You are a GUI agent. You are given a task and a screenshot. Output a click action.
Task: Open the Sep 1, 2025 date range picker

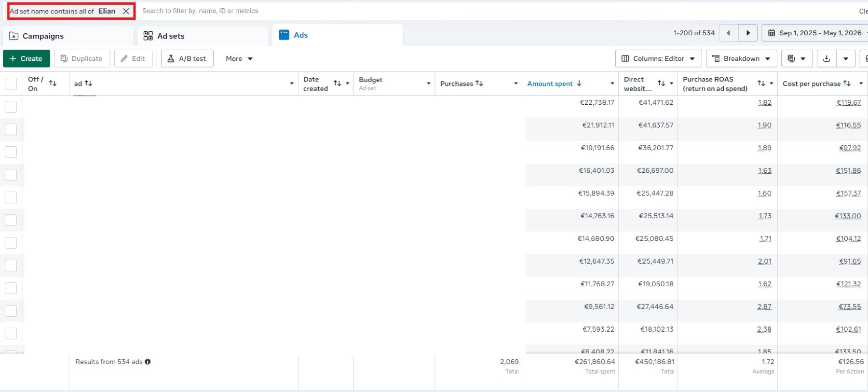tap(815, 33)
